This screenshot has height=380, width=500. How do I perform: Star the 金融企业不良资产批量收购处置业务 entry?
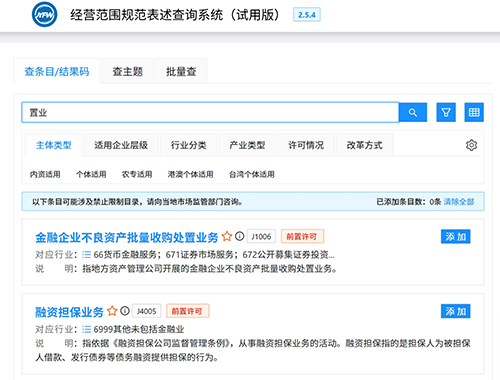point(227,236)
